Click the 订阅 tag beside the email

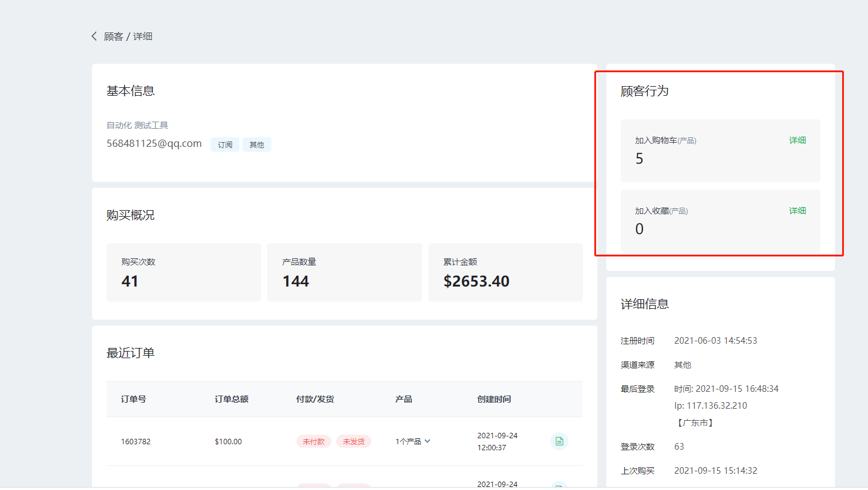[225, 144]
